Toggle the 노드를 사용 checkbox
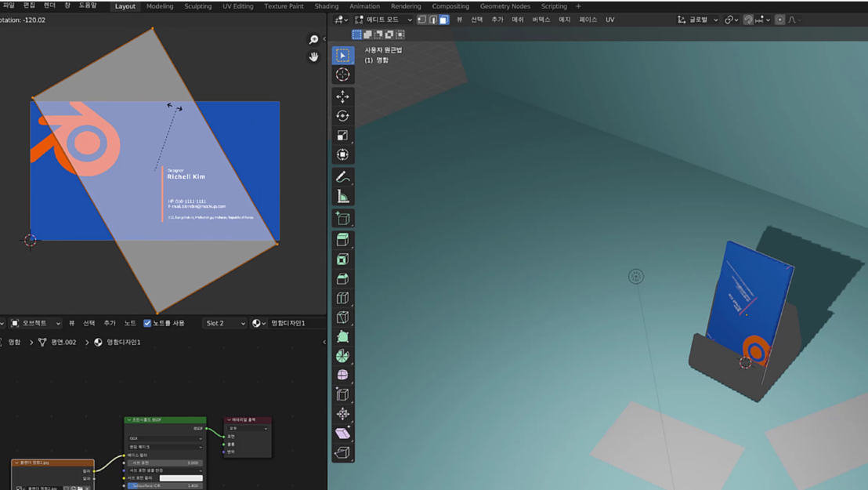 147,323
